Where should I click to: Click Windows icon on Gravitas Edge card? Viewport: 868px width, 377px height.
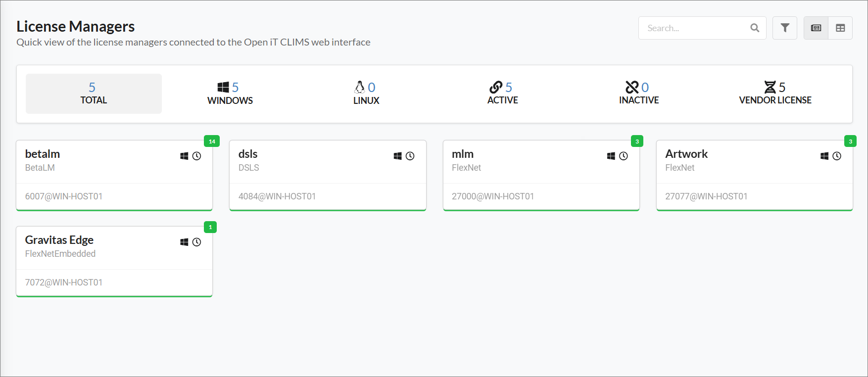click(x=184, y=242)
